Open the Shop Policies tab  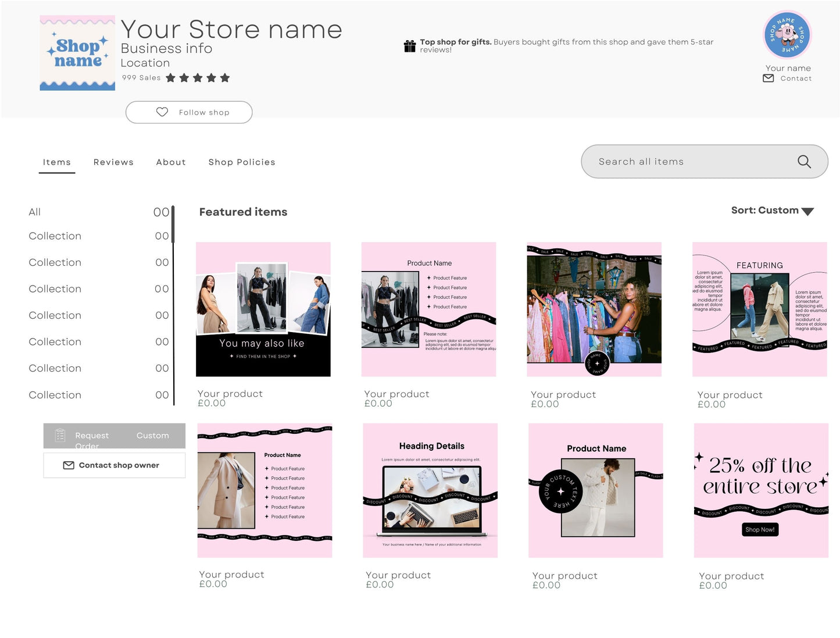[242, 162]
